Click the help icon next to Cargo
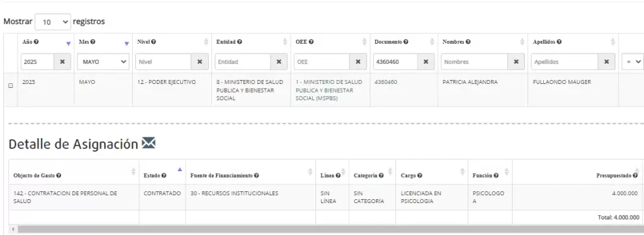This screenshot has height=235, width=644. pos(420,175)
